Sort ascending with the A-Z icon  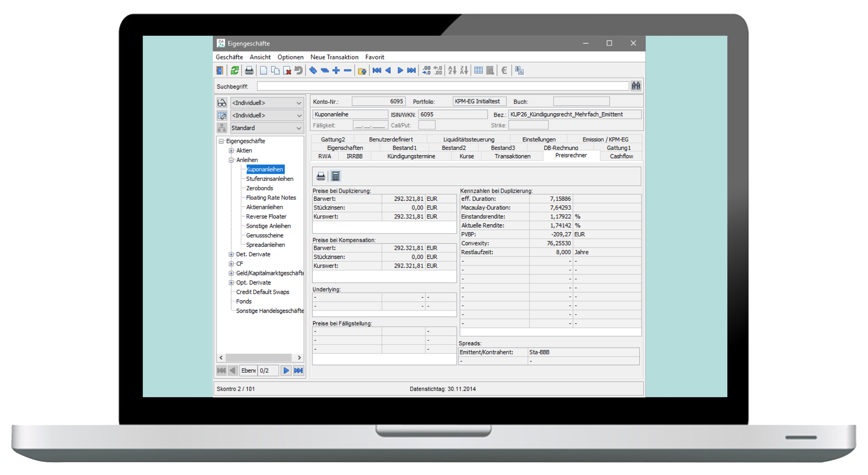[452, 71]
